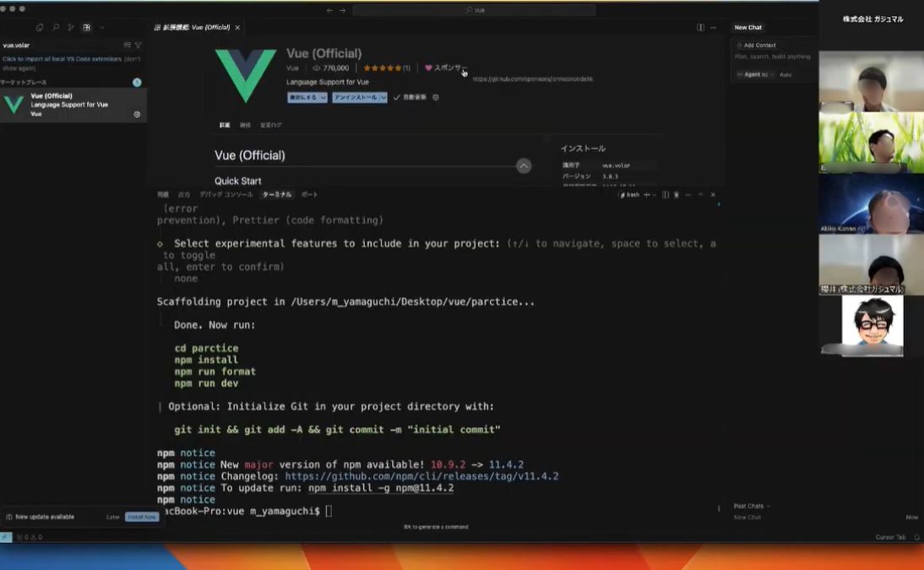The width and height of the screenshot is (924, 570).
Task: Click the extensions search box with vue.volar
Action: (x=59, y=45)
